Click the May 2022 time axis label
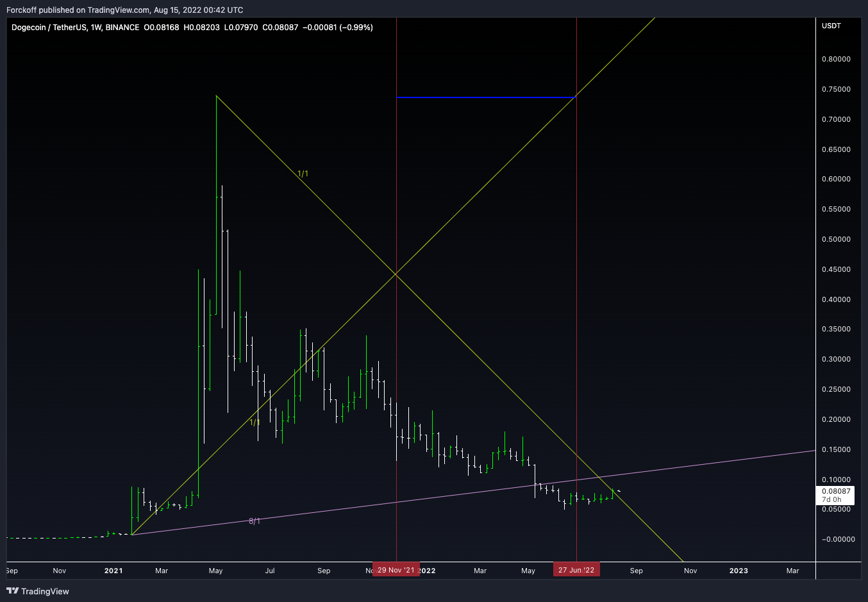Viewport: 868px width, 602px height. [528, 571]
